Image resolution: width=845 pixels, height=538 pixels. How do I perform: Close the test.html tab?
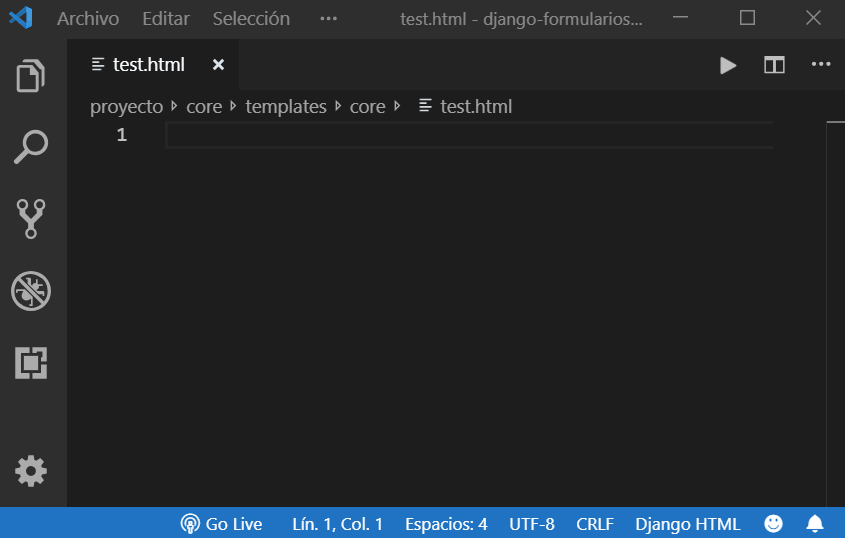(x=218, y=65)
